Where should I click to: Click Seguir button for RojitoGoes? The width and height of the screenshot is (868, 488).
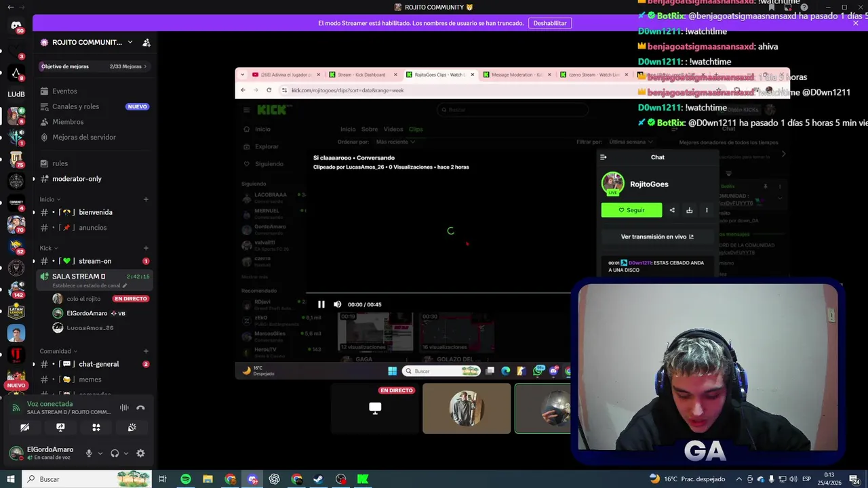tap(631, 210)
